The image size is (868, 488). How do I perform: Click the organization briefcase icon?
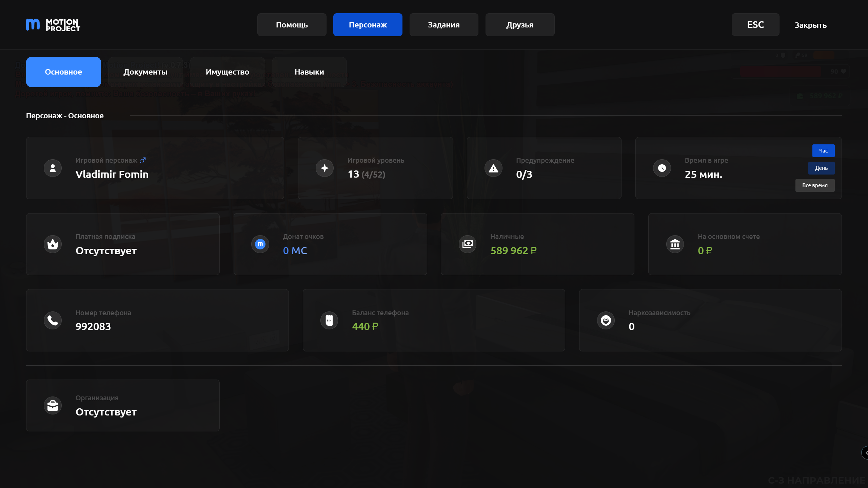coord(53,405)
